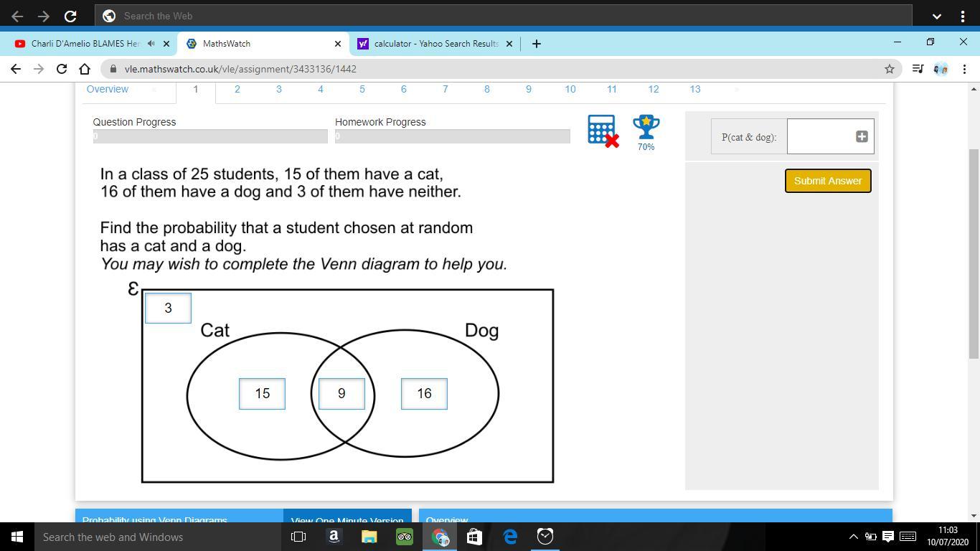Click the plus icon in answer box

pyautogui.click(x=862, y=136)
